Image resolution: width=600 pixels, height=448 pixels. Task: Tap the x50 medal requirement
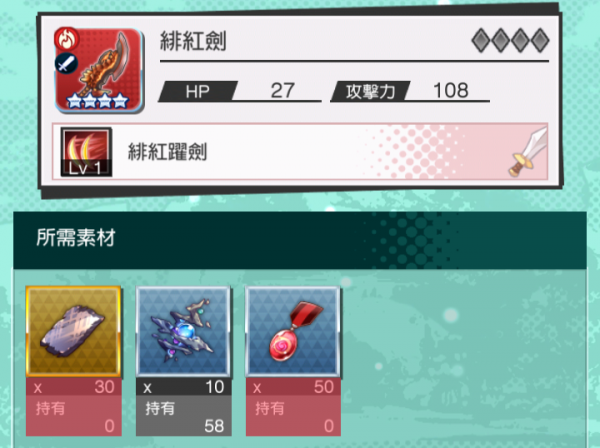tap(293, 387)
